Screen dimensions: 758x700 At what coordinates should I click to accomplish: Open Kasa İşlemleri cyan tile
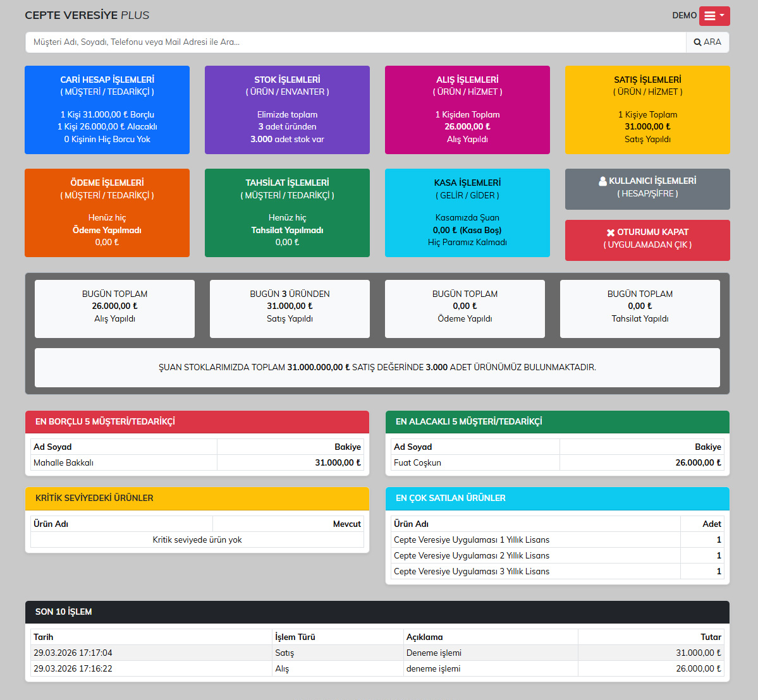pos(467,213)
